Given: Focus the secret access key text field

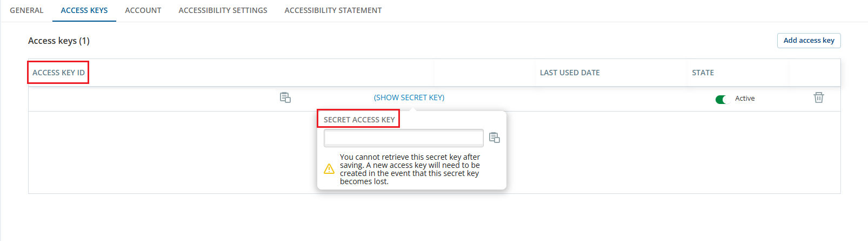Looking at the screenshot, I should 403,138.
